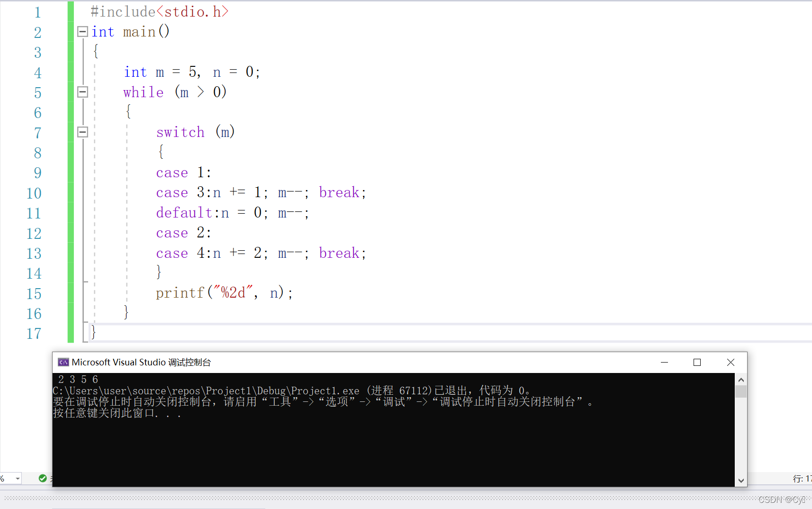Viewport: 812px width, 509px height.
Task: Click the green no-issues checkmark icon
Action: [x=43, y=478]
